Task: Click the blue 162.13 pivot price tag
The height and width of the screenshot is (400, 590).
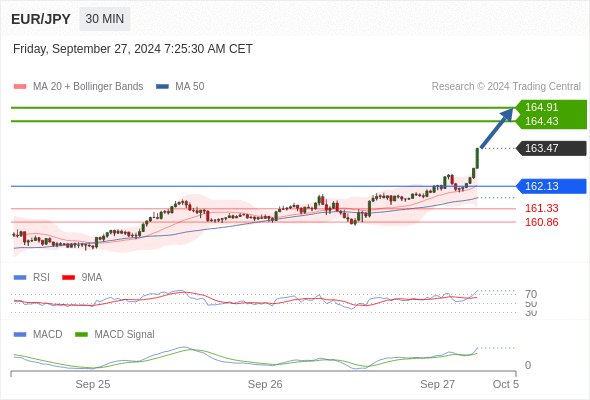Action: click(551, 186)
